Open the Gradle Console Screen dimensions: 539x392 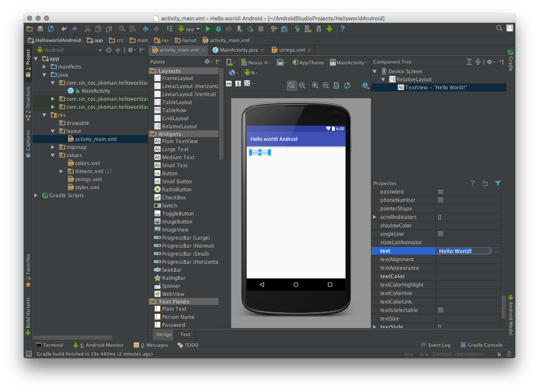481,345
